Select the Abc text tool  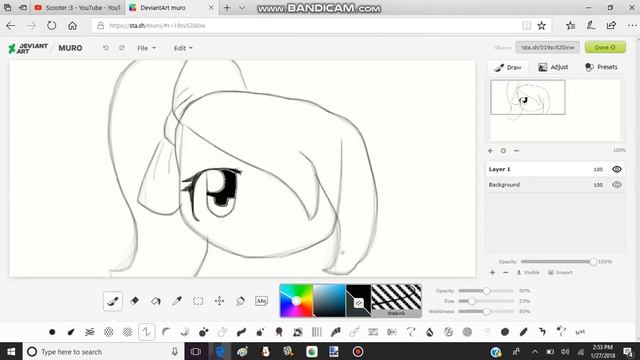tap(261, 301)
